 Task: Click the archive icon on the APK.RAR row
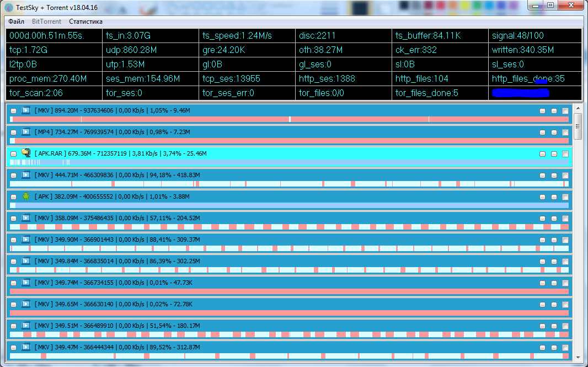(26, 153)
